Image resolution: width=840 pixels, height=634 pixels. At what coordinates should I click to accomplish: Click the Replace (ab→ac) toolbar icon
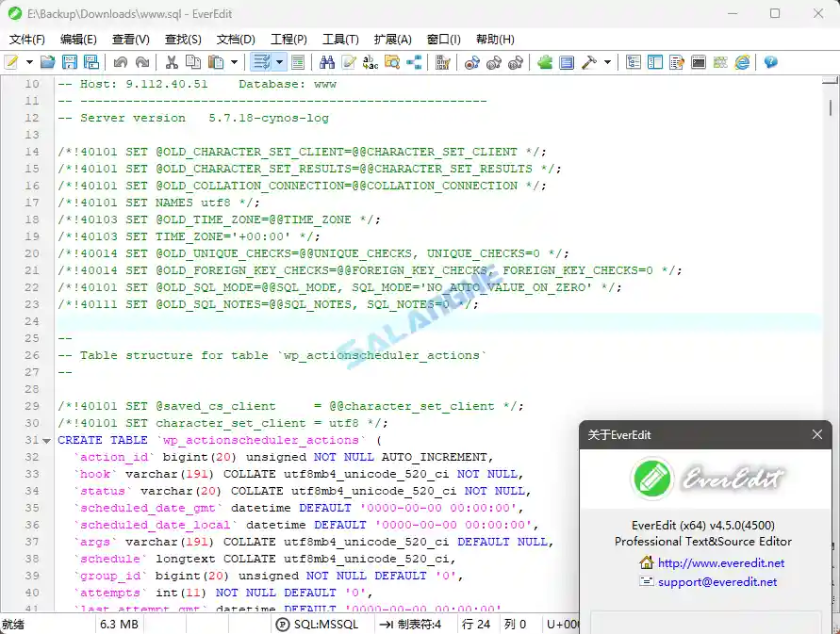(371, 62)
